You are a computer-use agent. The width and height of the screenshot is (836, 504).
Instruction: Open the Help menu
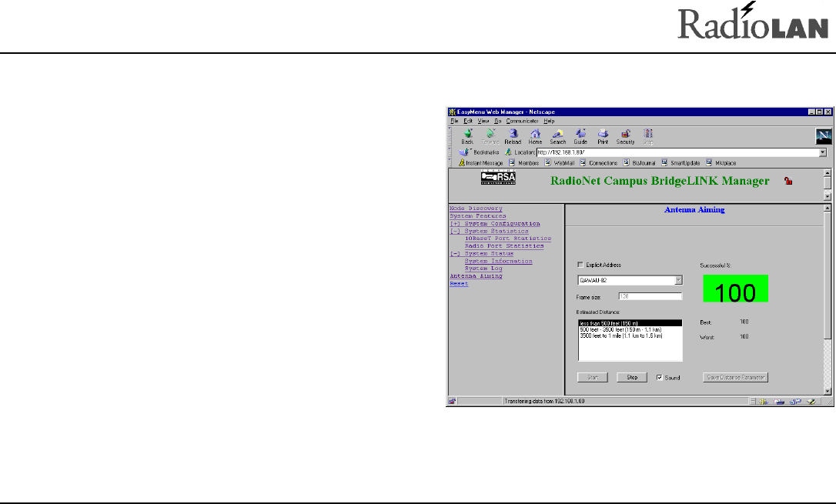[549, 121]
